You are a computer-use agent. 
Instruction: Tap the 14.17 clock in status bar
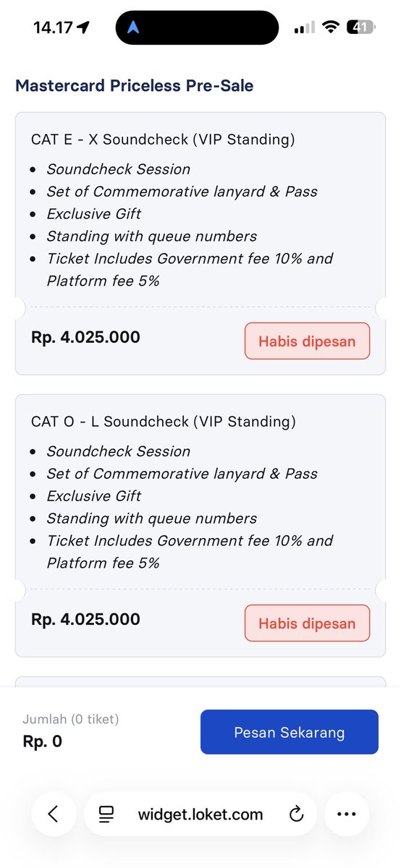(x=54, y=27)
